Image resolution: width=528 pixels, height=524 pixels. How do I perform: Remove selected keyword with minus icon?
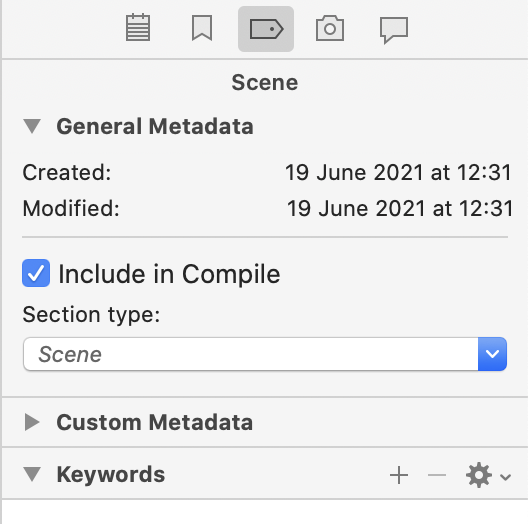437,475
